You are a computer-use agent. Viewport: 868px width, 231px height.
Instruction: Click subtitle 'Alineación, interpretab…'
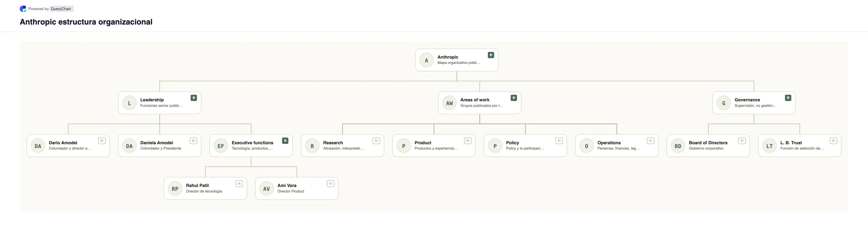pos(343,148)
